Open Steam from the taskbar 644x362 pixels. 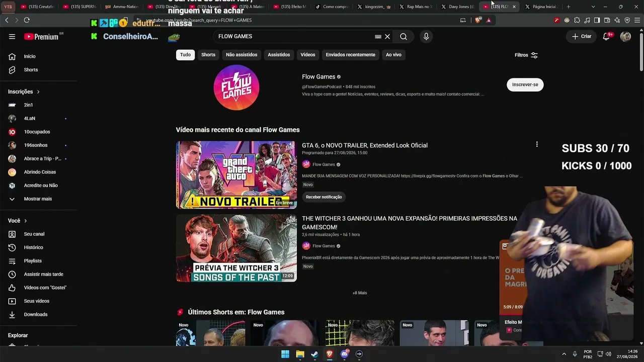tap(314, 354)
